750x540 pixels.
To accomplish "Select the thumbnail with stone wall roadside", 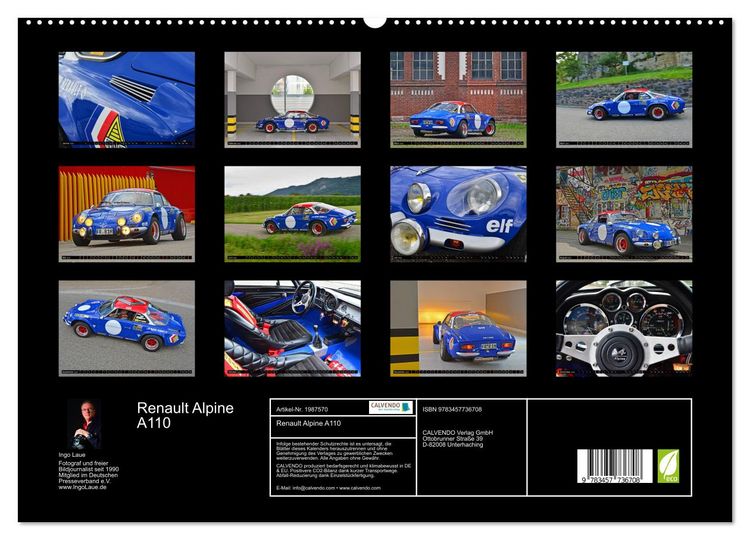I will click(x=624, y=99).
